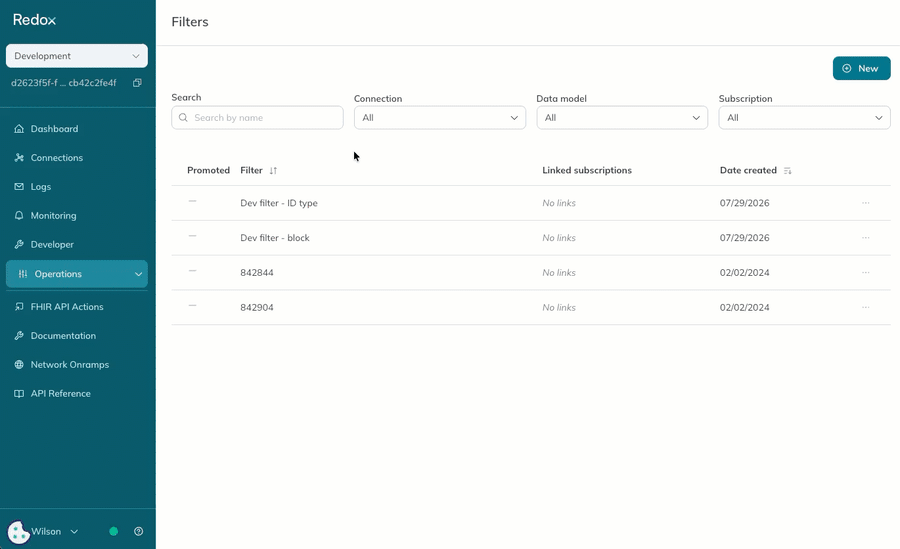The image size is (900, 549).
Task: Click the 842904 filter name
Action: 257,307
